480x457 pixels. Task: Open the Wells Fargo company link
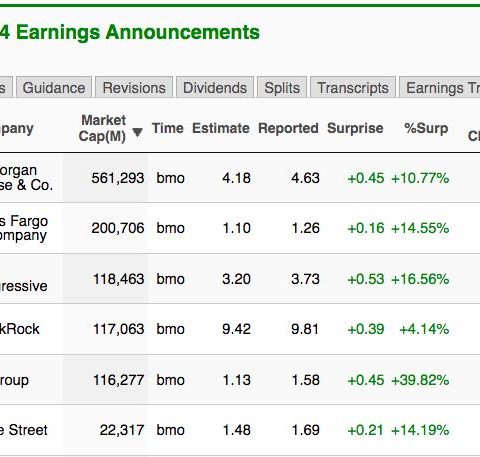pyautogui.click(x=24, y=228)
